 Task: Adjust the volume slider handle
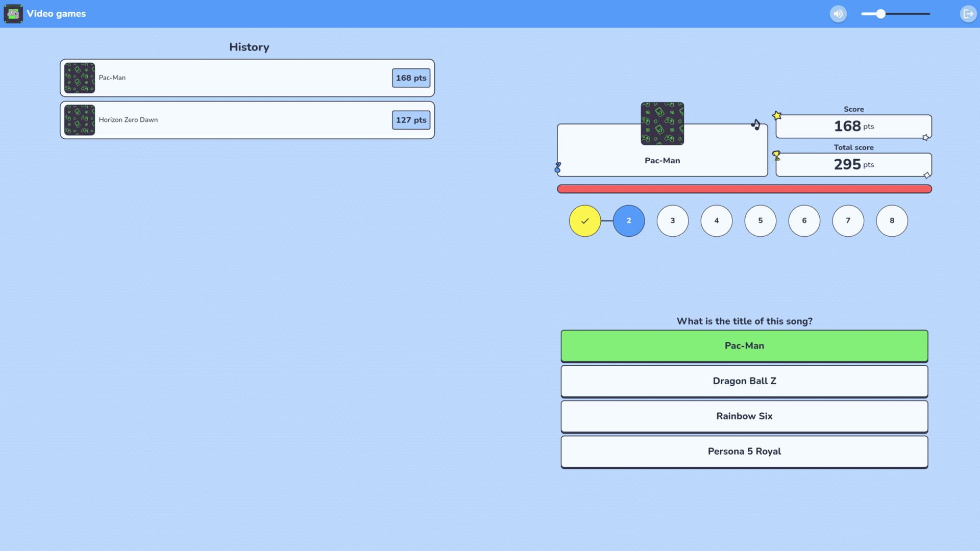tap(880, 14)
